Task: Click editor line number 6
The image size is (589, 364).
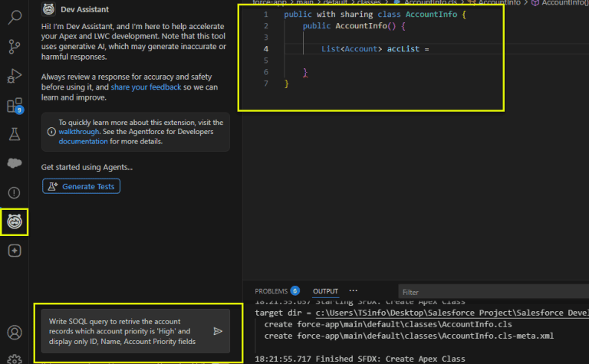Action: coord(266,72)
